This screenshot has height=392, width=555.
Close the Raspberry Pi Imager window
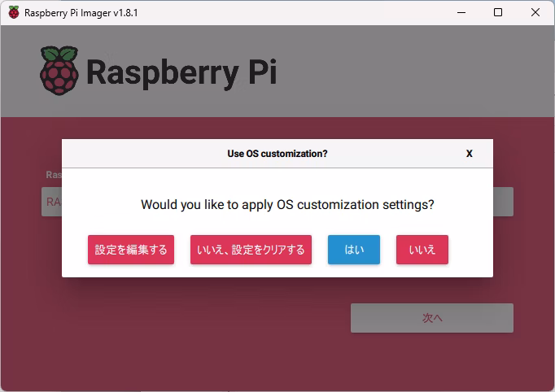(535, 13)
